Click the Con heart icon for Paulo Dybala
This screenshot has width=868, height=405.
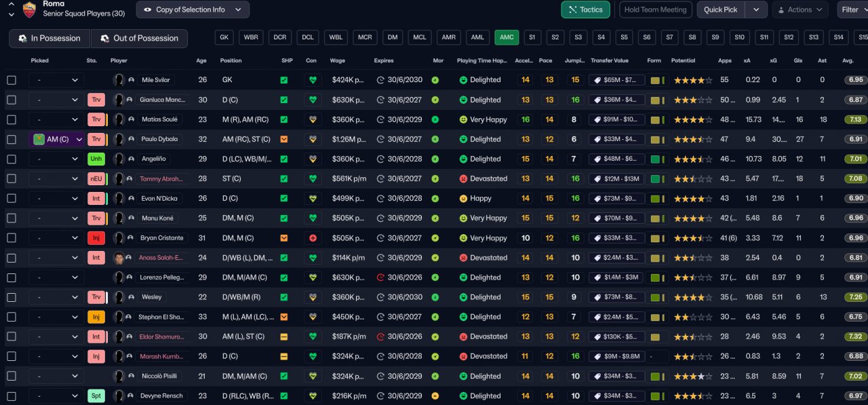pos(313,139)
